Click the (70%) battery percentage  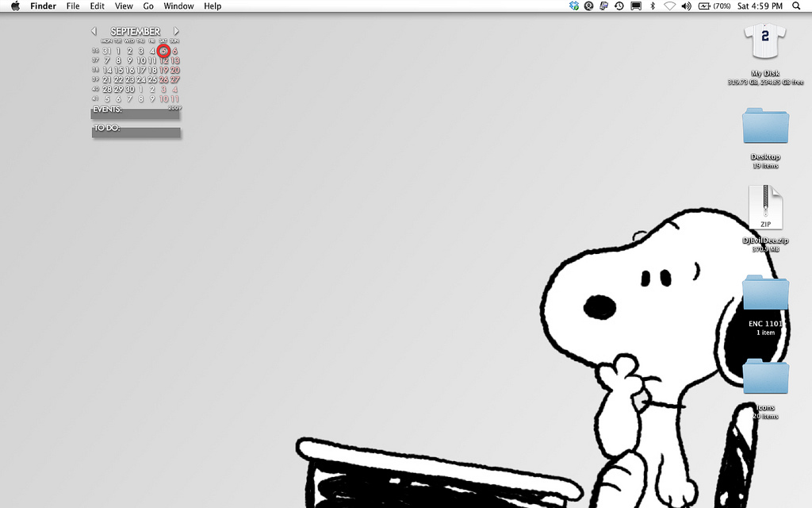coord(722,6)
